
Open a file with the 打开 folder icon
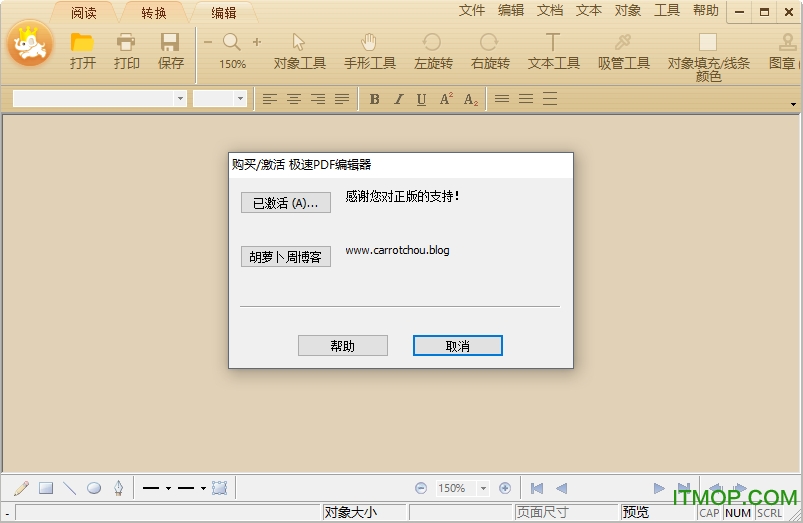82,50
